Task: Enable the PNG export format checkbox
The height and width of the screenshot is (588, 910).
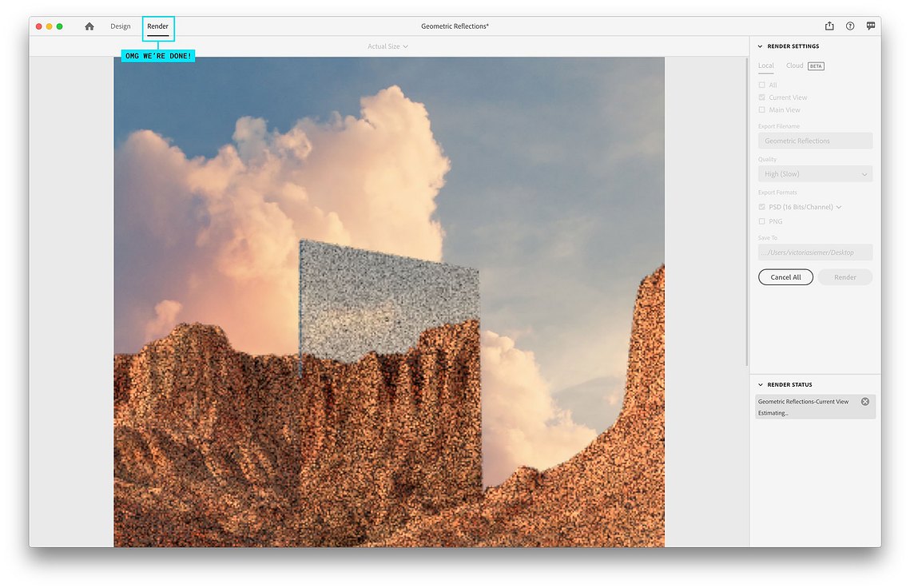Action: pyautogui.click(x=761, y=221)
